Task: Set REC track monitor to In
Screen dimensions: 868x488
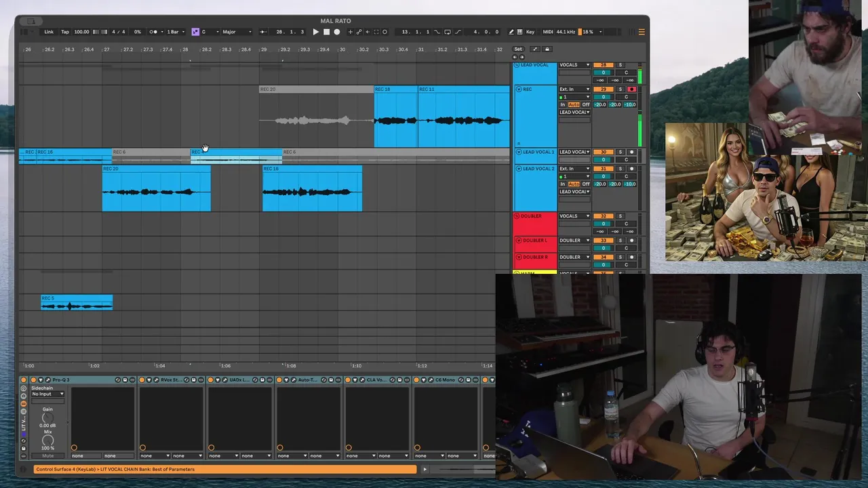Action: pos(563,105)
